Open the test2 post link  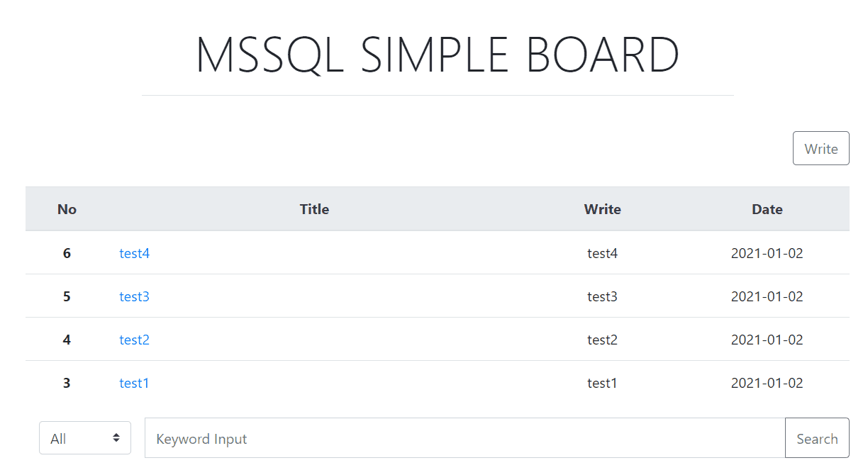point(134,340)
